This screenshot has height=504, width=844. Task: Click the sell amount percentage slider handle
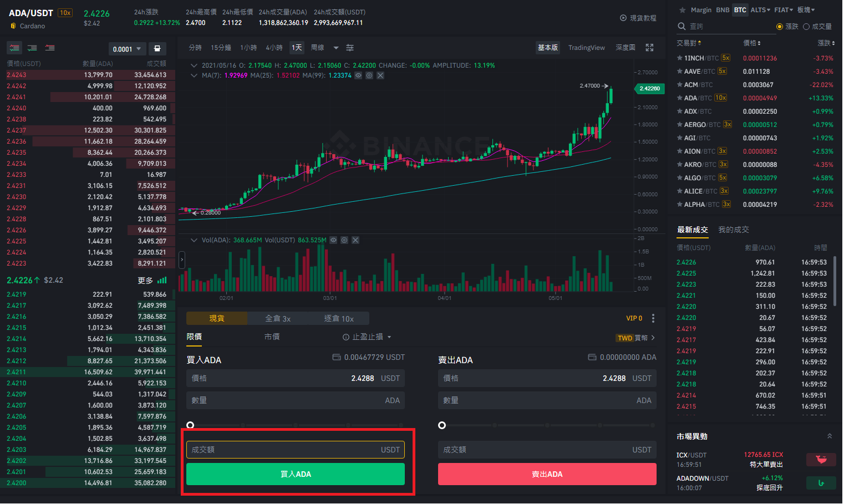click(x=442, y=425)
